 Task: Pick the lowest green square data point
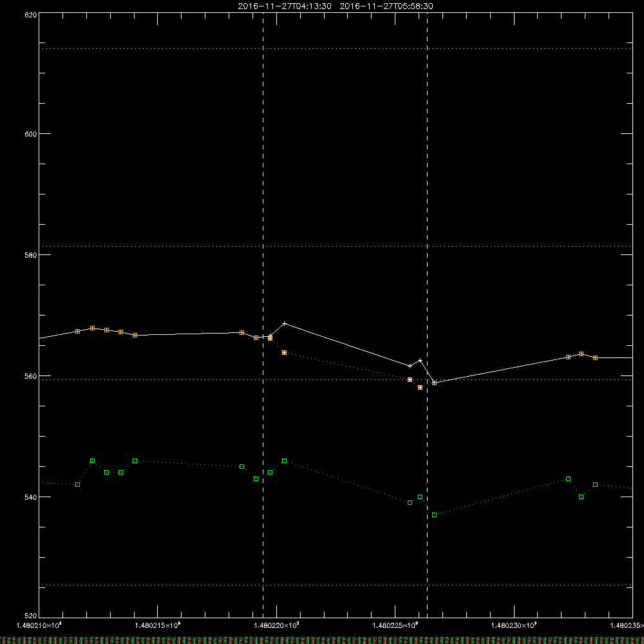(435, 515)
